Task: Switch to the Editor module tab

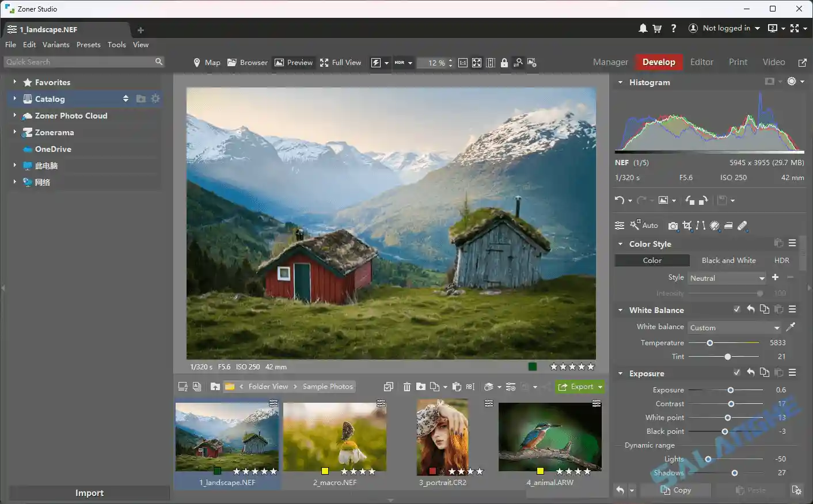Action: click(701, 62)
